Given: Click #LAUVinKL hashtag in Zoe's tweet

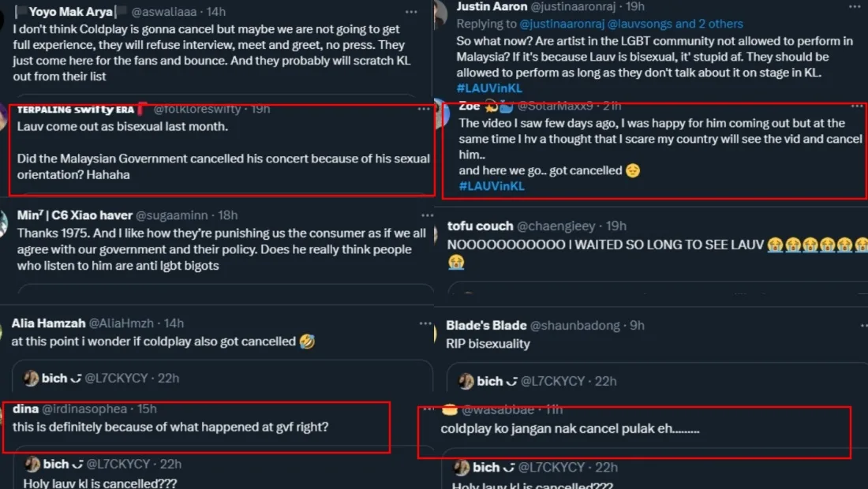Looking at the screenshot, I should click(492, 186).
